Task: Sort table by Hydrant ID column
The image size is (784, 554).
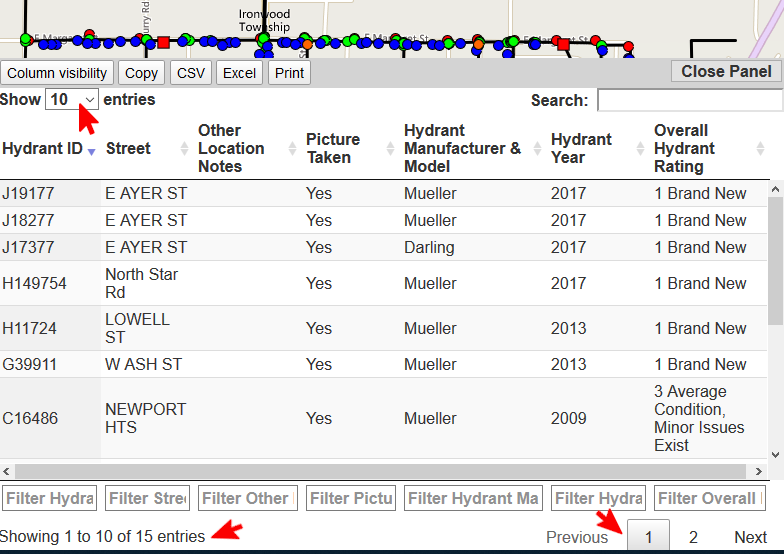Action: pyautogui.click(x=42, y=149)
